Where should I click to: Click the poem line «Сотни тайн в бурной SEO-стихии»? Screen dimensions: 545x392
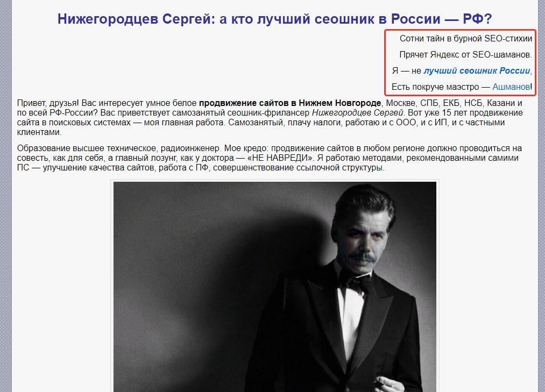(x=466, y=39)
